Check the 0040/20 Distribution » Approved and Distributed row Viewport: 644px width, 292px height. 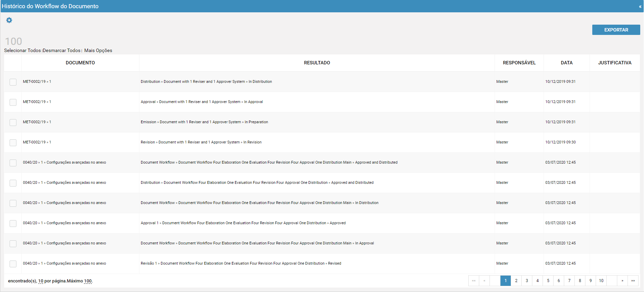pyautogui.click(x=13, y=183)
